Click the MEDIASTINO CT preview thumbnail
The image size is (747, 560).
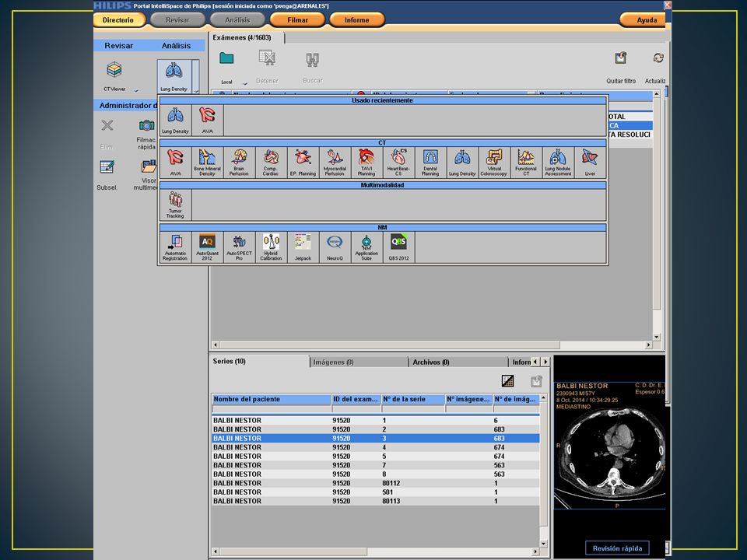[x=609, y=445]
